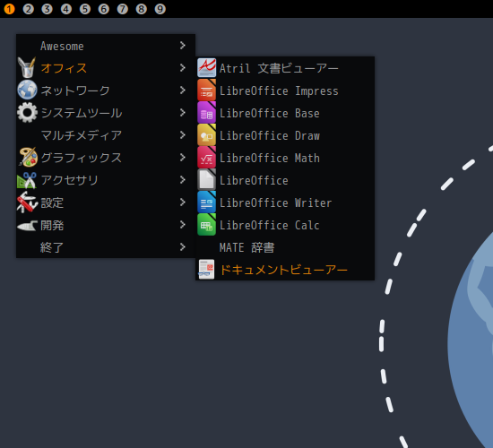
Task: Click the 'LibreOffice Draw' text
Action: (270, 135)
